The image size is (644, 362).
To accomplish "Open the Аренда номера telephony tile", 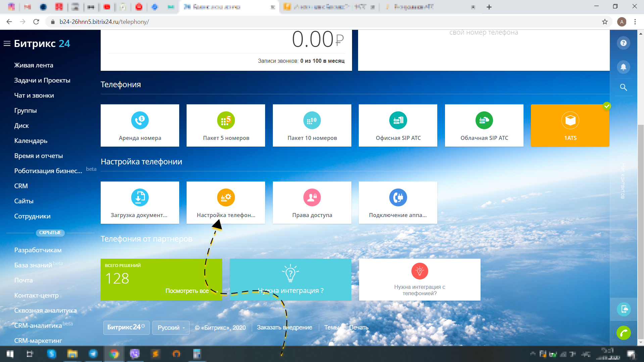I will tap(140, 125).
